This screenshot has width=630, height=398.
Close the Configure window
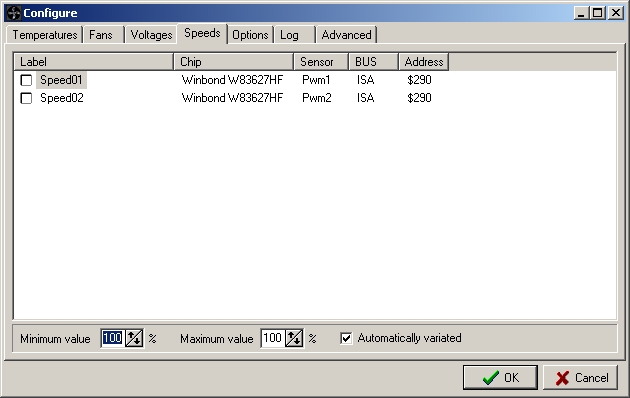click(616, 13)
